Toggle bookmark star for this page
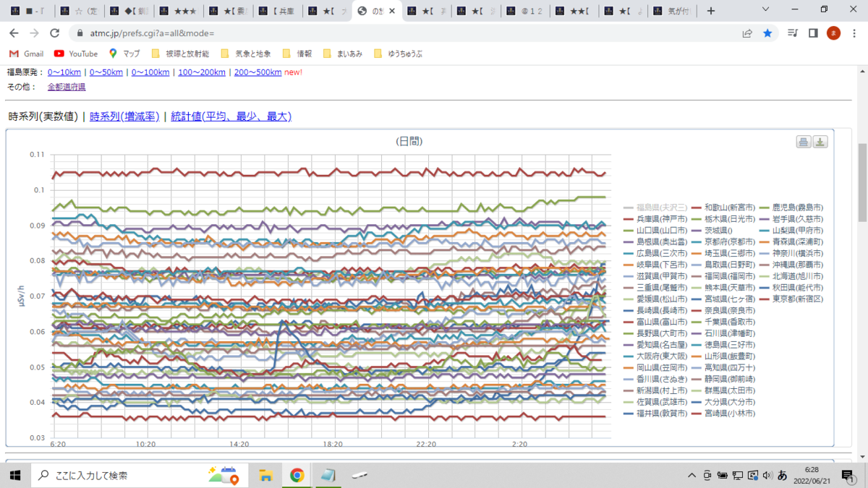Screen dimensions: 868x488 point(767,33)
